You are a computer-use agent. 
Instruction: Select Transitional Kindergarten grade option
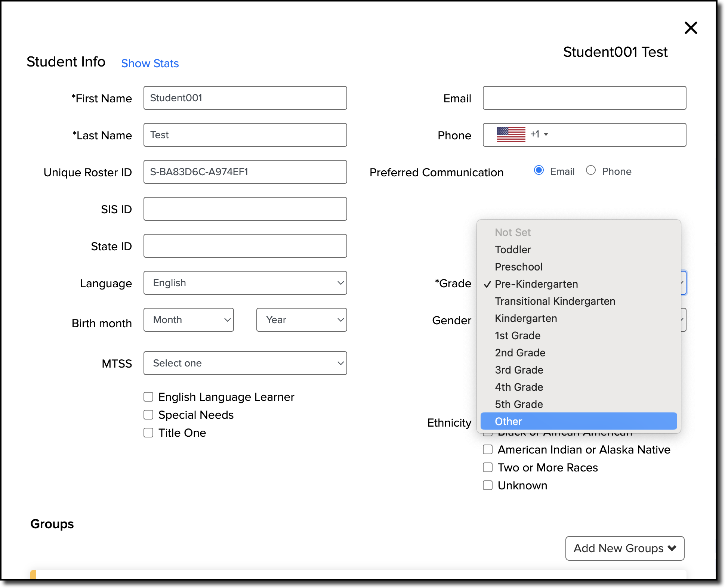pyautogui.click(x=579, y=301)
